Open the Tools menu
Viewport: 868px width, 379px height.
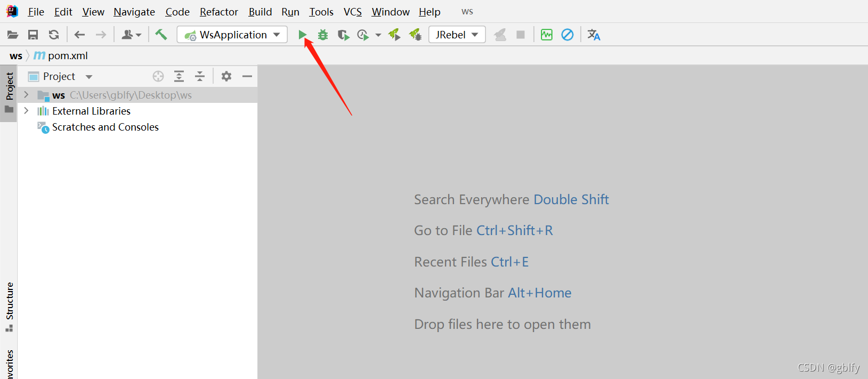pos(321,12)
